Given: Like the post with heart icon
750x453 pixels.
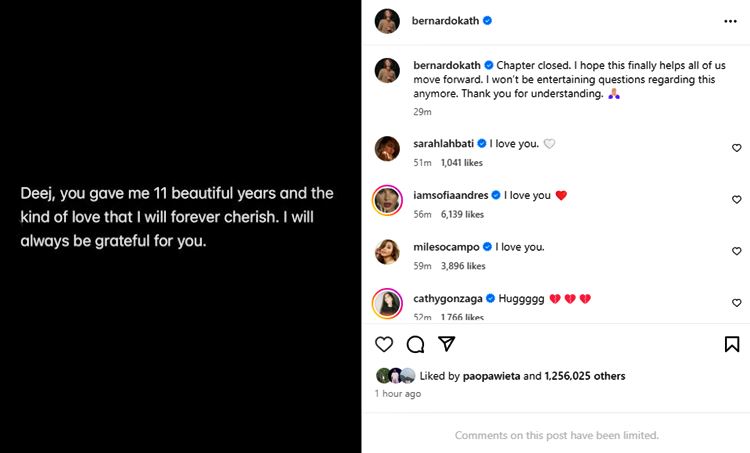Looking at the screenshot, I should [384, 344].
